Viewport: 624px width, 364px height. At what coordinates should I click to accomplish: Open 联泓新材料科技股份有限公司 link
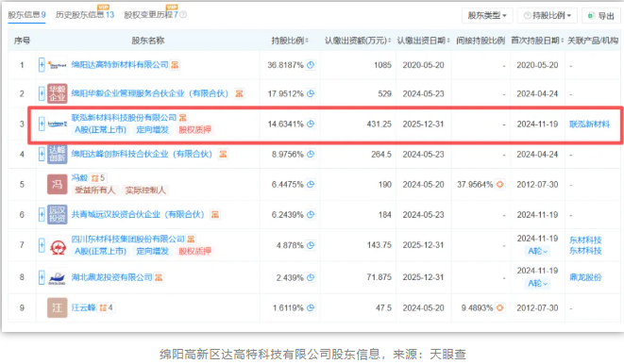tap(124, 118)
